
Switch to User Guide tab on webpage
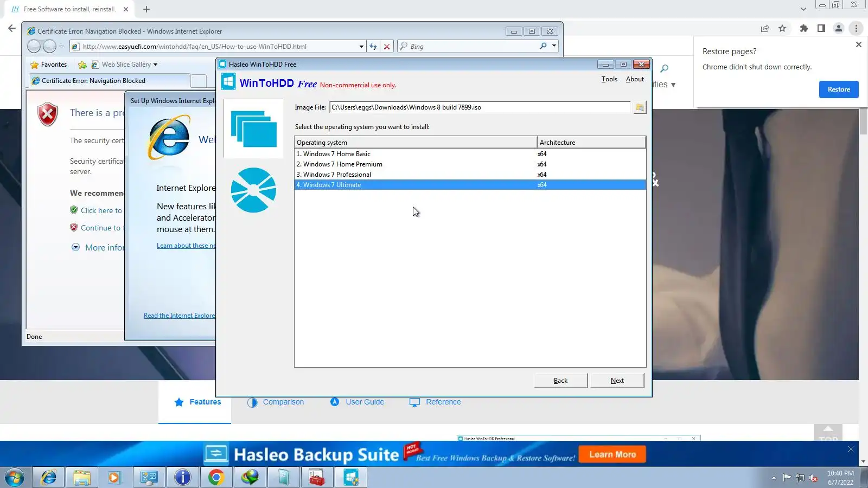click(x=357, y=402)
